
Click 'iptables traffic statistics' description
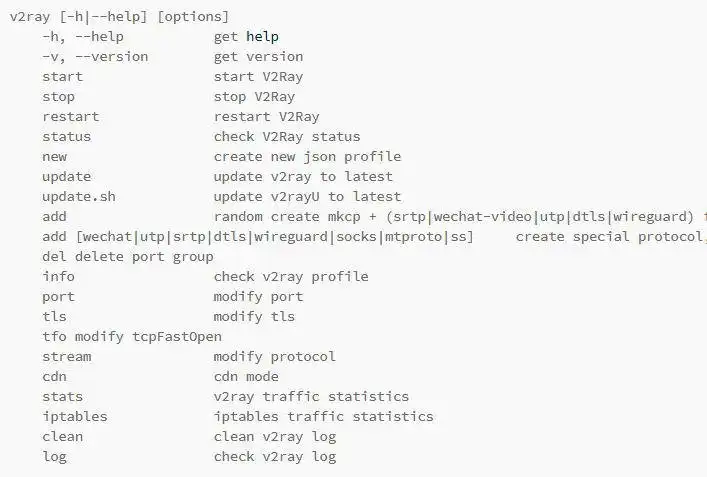(323, 417)
